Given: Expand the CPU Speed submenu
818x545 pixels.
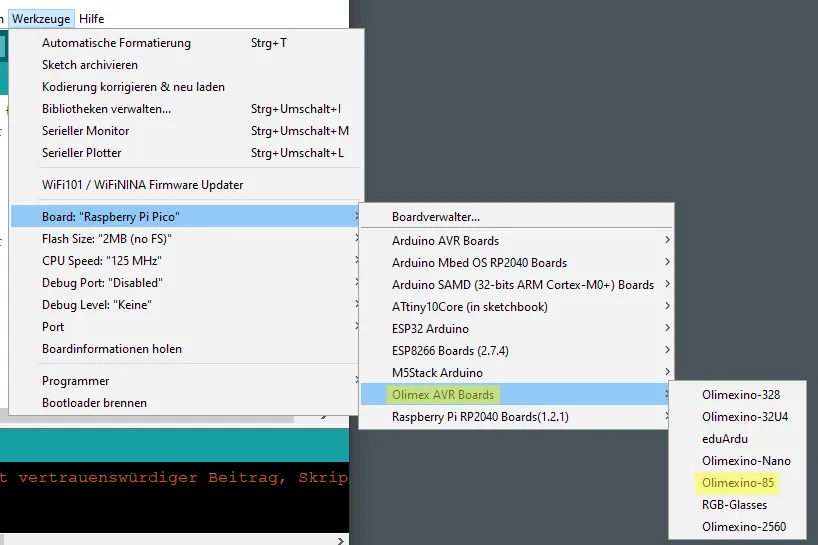Looking at the screenshot, I should (96, 261).
